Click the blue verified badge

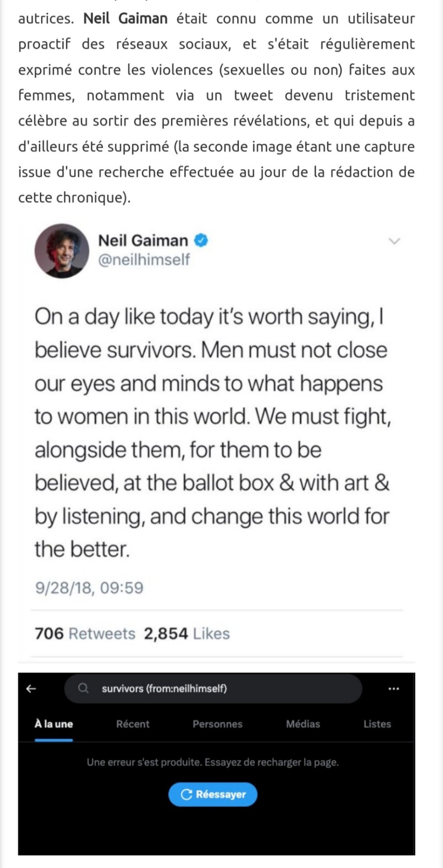click(x=201, y=241)
